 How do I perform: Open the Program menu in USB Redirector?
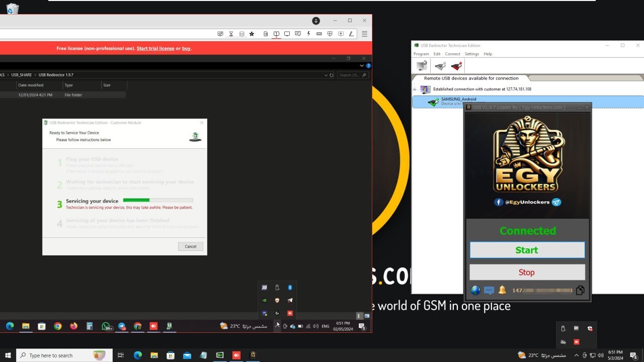(421, 54)
